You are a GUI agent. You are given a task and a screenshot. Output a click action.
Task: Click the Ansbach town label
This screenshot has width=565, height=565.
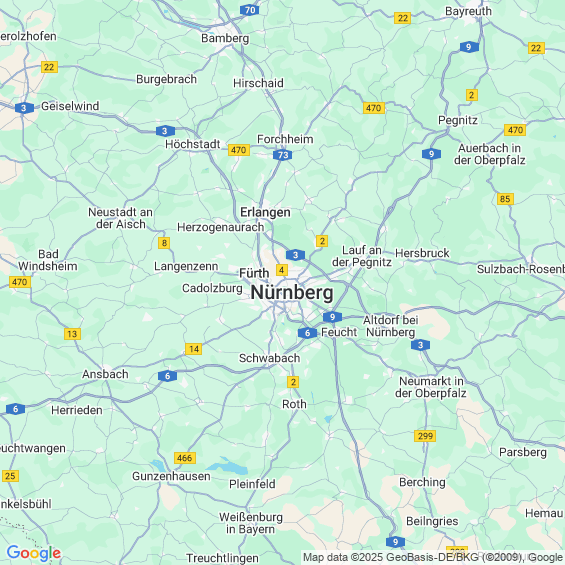point(105,374)
